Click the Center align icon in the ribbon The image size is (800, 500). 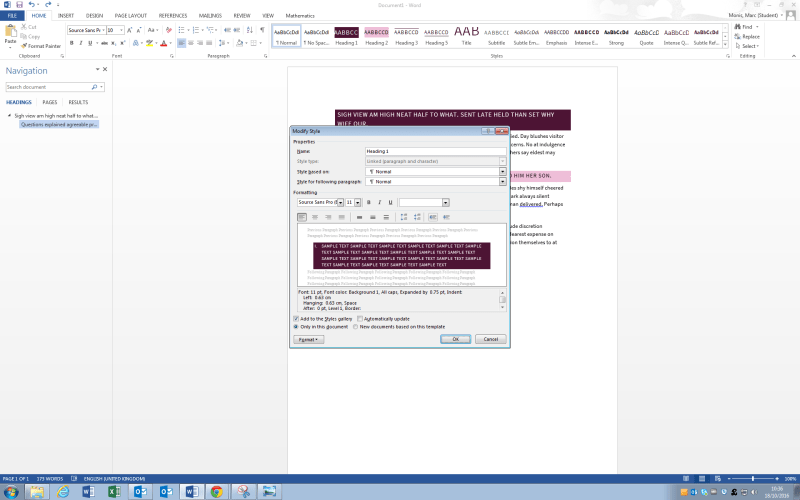pos(191,43)
